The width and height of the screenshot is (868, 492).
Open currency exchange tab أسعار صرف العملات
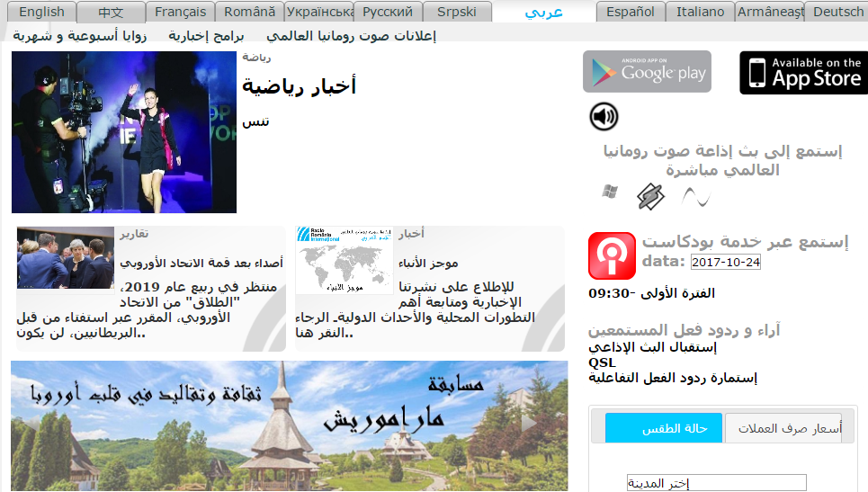(783, 428)
